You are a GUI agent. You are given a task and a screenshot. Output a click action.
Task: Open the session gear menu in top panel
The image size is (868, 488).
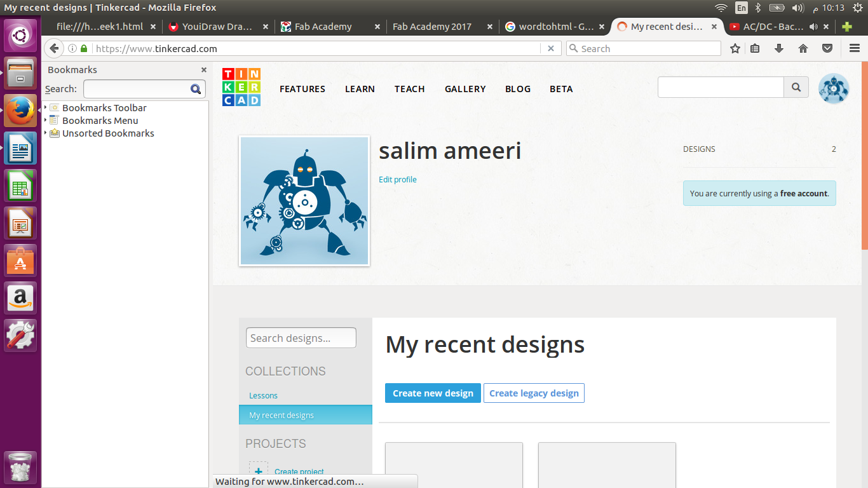857,8
